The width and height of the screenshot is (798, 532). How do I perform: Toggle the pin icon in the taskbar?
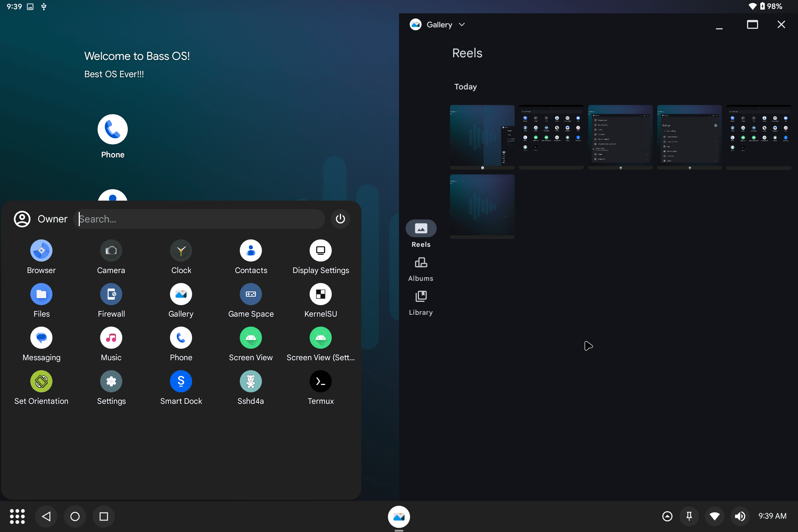(x=689, y=516)
